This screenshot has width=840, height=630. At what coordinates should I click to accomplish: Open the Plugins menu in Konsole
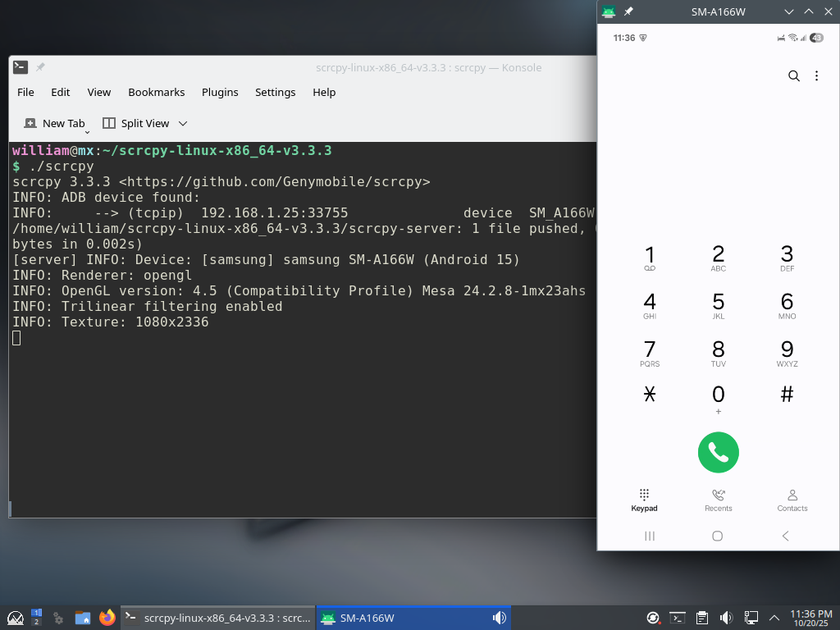[220, 92]
